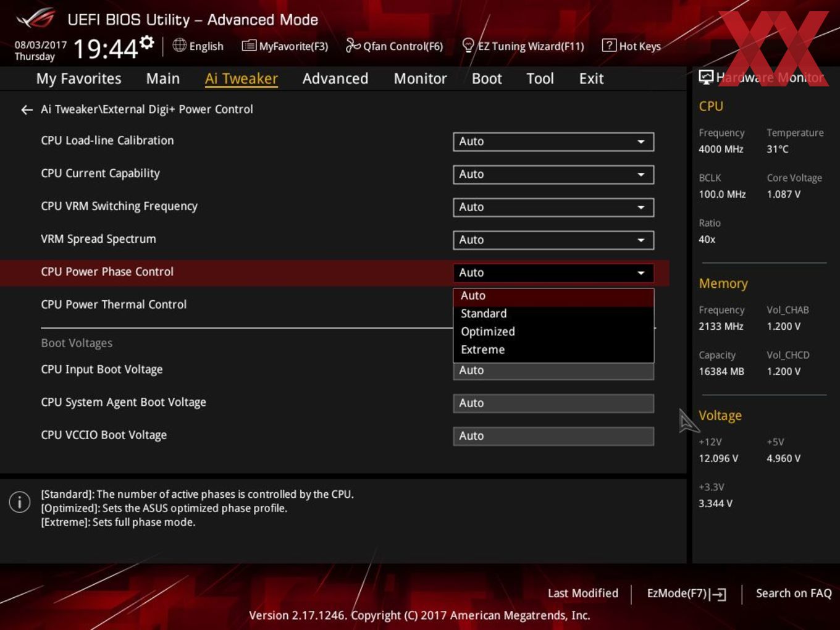
Task: Show Hot Keys list
Action: 631,46
